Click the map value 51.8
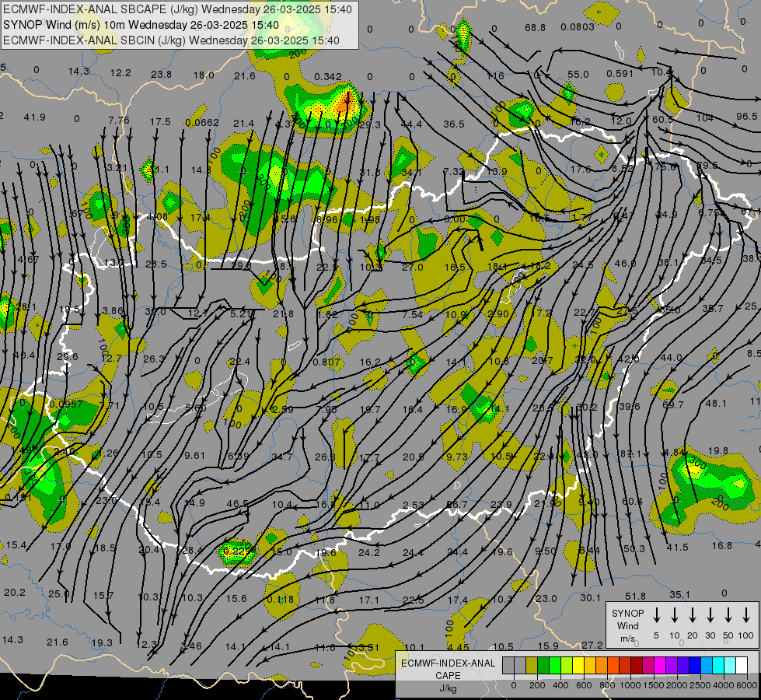761x700 pixels. (x=635, y=596)
